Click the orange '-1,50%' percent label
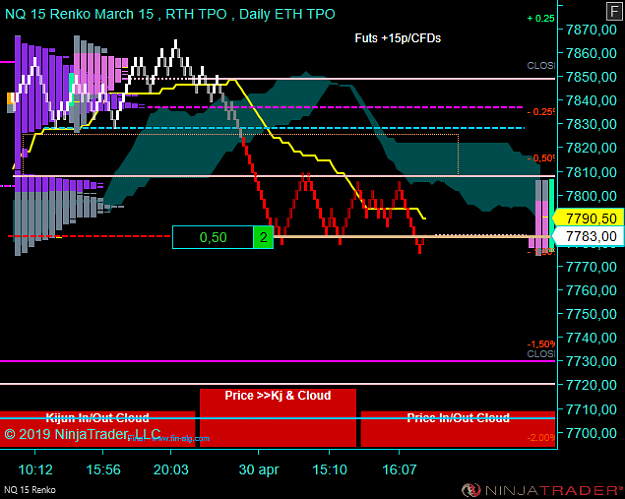 541,344
